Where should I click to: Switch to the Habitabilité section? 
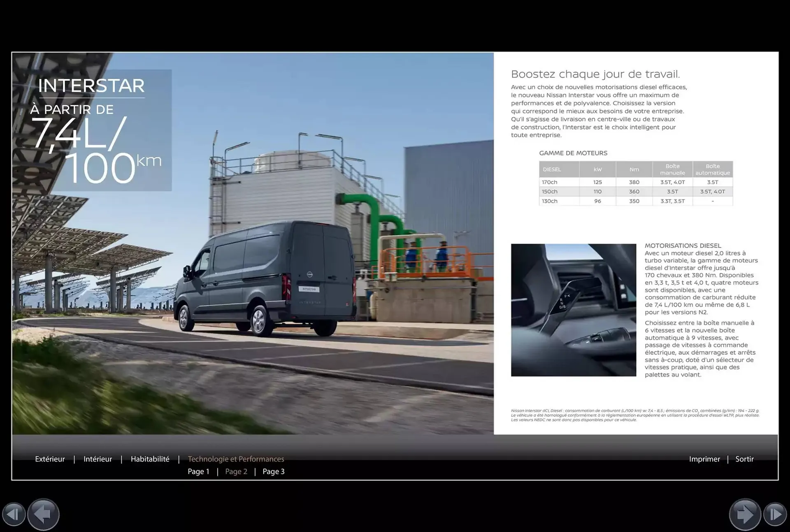tap(150, 459)
